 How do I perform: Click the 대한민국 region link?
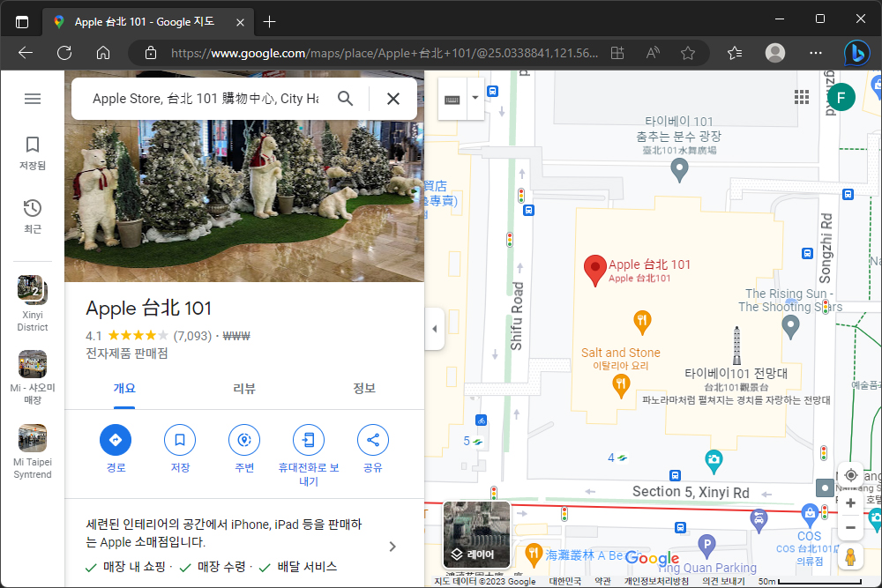564,581
